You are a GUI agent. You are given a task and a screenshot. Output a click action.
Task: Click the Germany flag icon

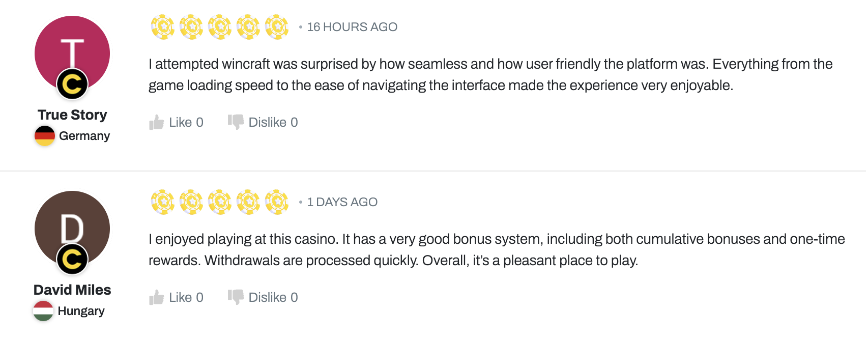[x=45, y=136]
